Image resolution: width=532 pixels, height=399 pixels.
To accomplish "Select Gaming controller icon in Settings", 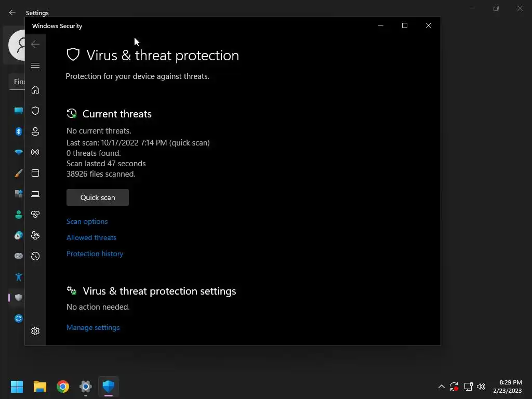I will pyautogui.click(x=18, y=256).
